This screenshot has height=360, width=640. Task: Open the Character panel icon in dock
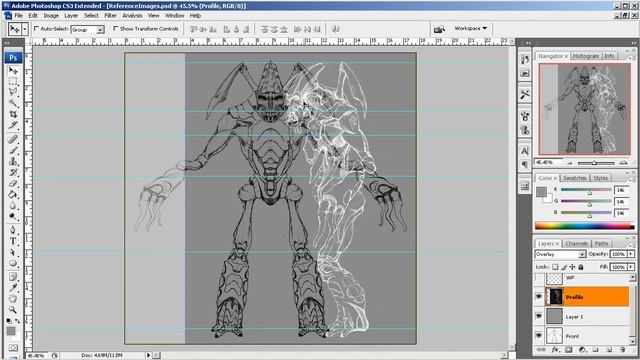[525, 151]
